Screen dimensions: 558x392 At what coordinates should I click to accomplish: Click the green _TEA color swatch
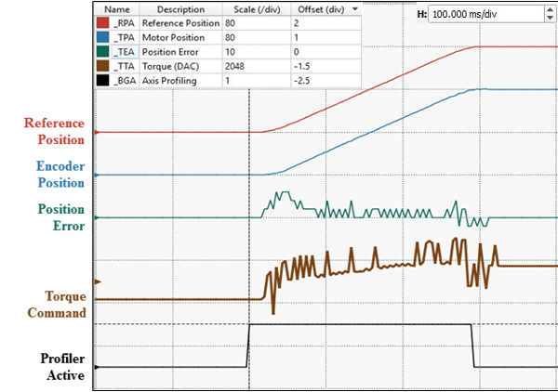(103, 51)
